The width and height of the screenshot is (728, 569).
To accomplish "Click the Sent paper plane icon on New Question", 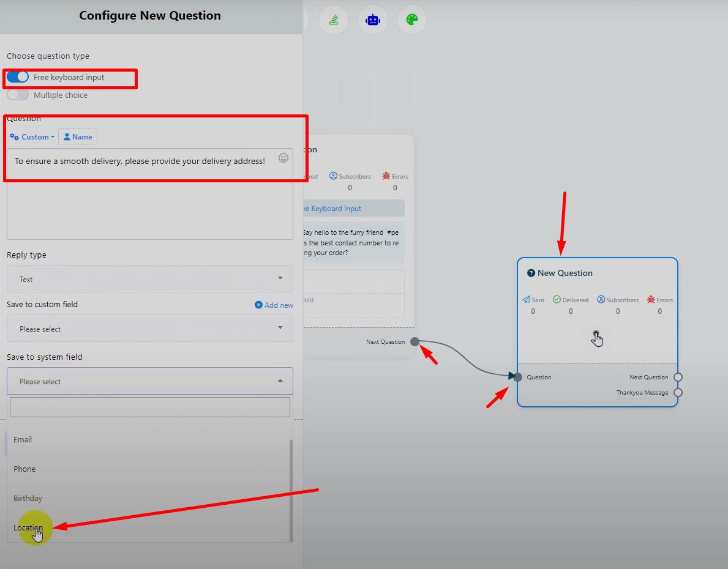I will pos(526,300).
